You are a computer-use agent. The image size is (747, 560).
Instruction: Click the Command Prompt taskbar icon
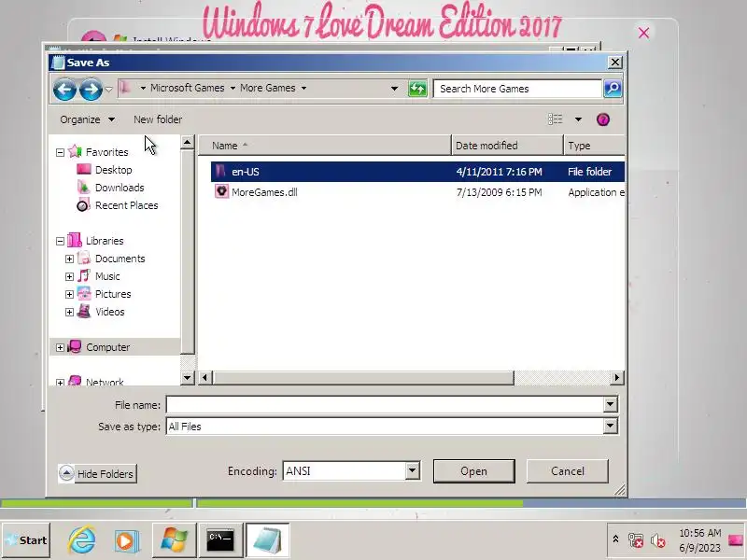(x=220, y=540)
